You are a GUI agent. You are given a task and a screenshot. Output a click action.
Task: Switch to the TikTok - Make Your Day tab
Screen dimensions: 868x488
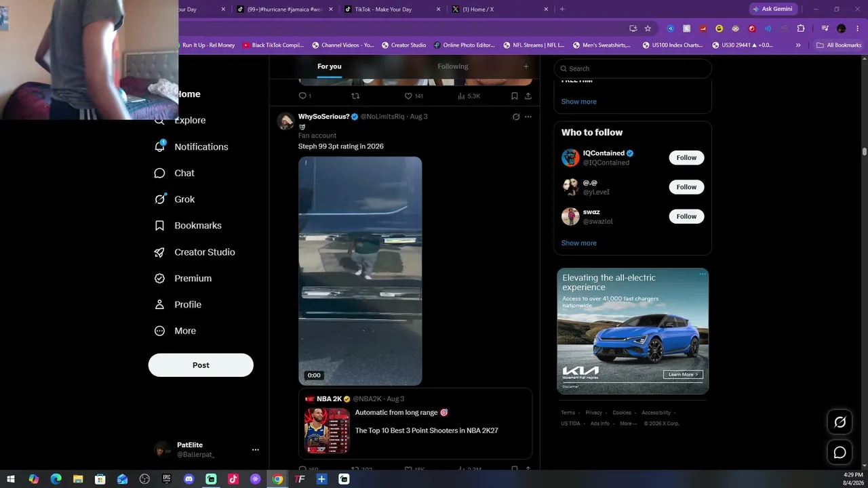point(392,9)
